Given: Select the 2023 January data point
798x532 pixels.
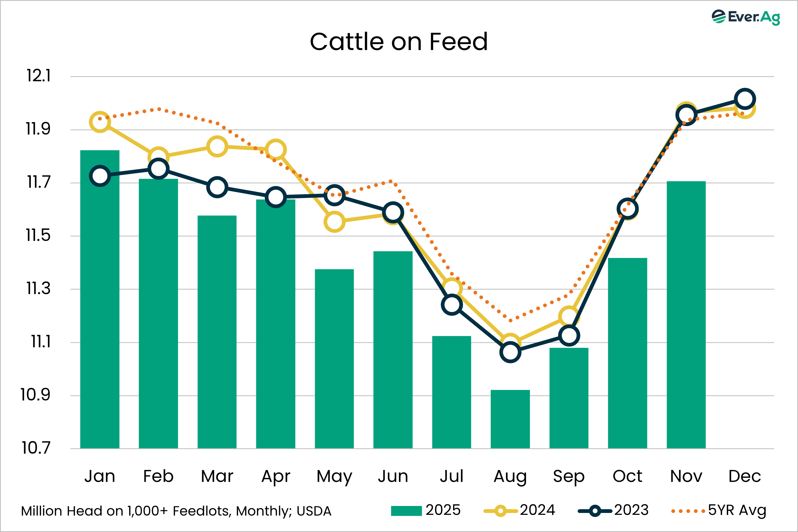Looking at the screenshot, I should click(100, 176).
